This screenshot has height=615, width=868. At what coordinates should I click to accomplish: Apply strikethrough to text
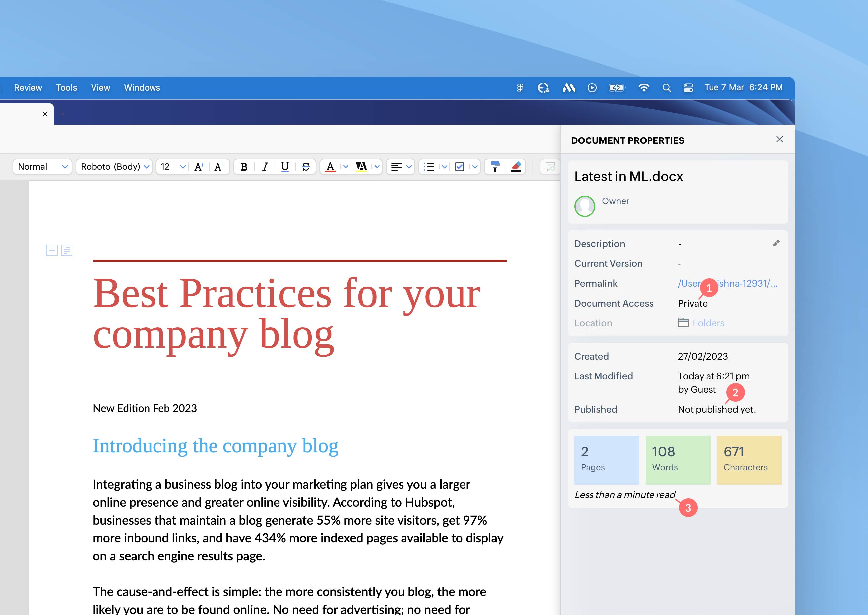306,167
